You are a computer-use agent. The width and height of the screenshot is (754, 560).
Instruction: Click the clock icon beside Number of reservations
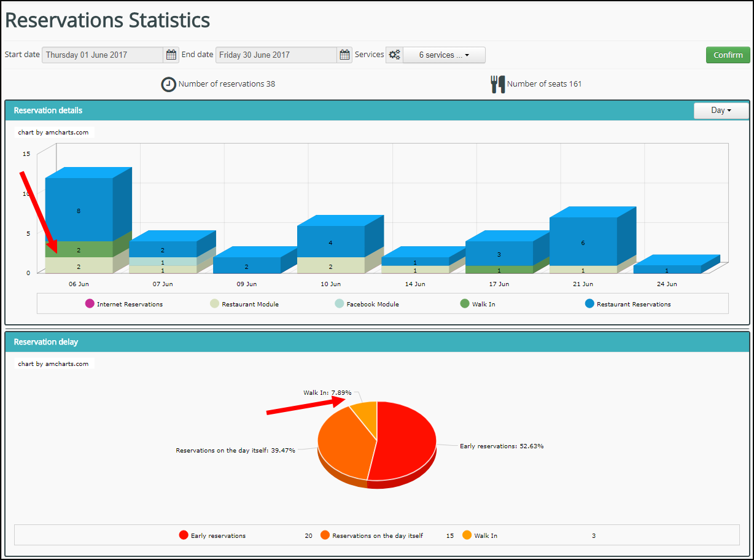click(x=168, y=84)
